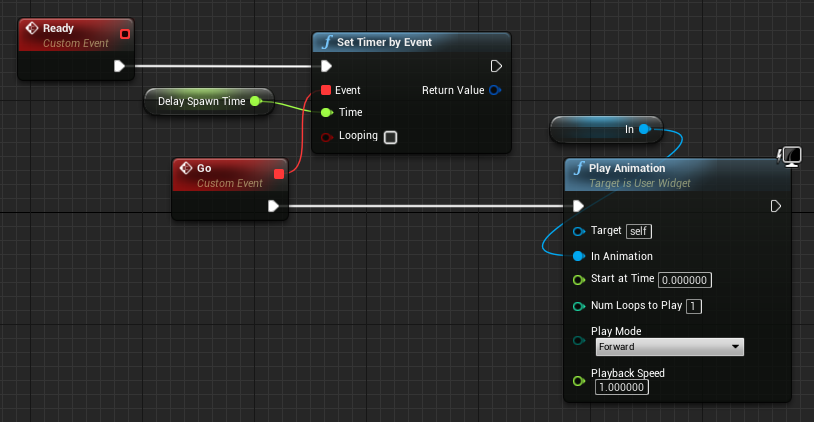This screenshot has height=422, width=814.
Task: Click Set Timer's execution input pin
Action: click(x=326, y=66)
